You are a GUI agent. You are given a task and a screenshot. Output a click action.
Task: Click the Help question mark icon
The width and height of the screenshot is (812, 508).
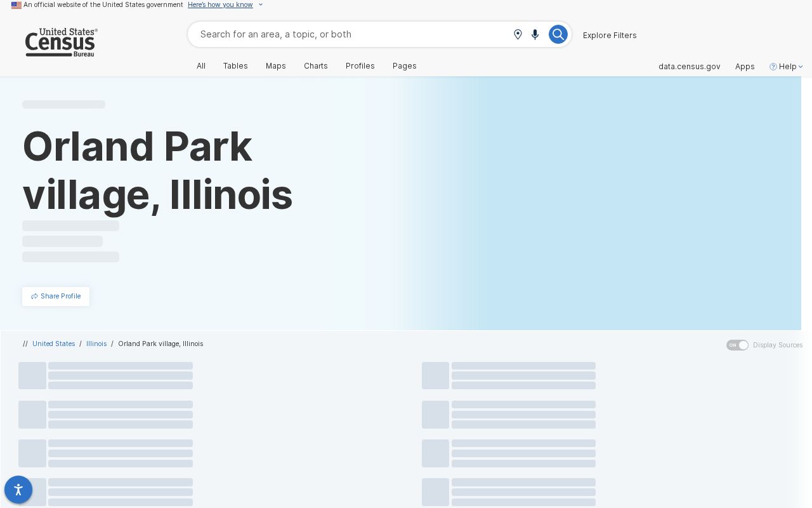pos(773,67)
